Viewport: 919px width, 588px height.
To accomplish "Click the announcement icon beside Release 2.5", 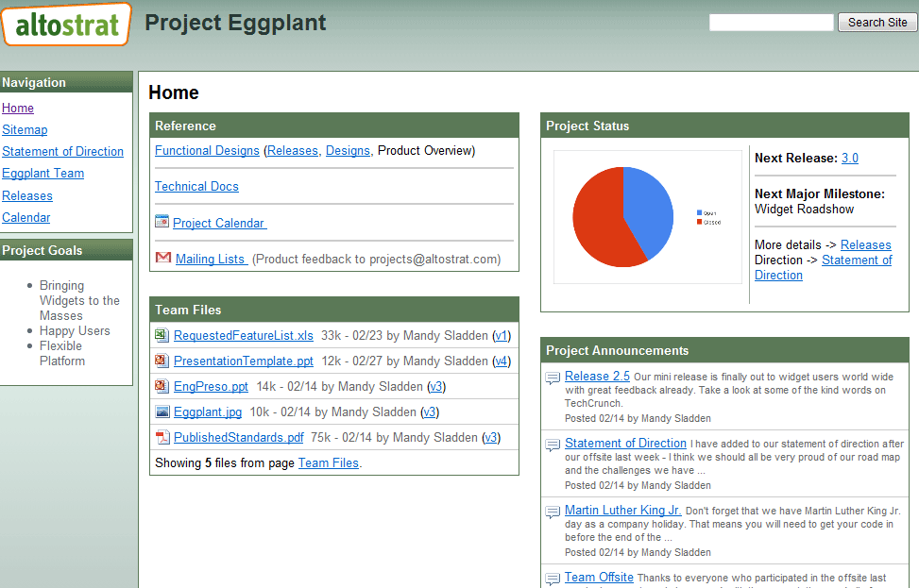I will 553,378.
